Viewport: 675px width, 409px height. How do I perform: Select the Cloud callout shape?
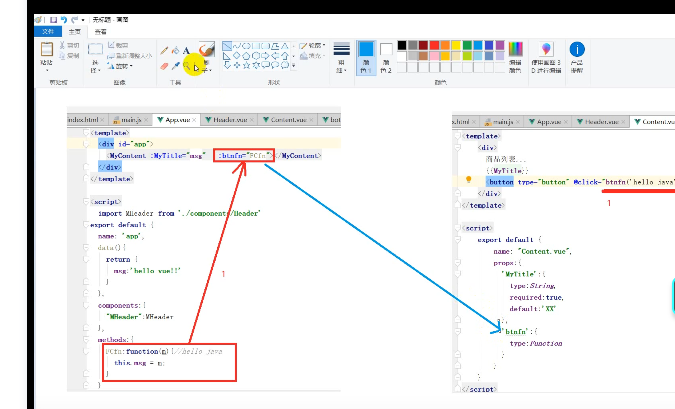point(285,65)
